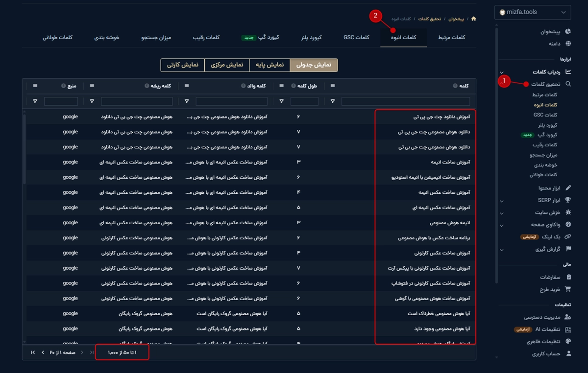Go to the last page of the table
The height and width of the screenshot is (373, 588).
click(x=33, y=352)
